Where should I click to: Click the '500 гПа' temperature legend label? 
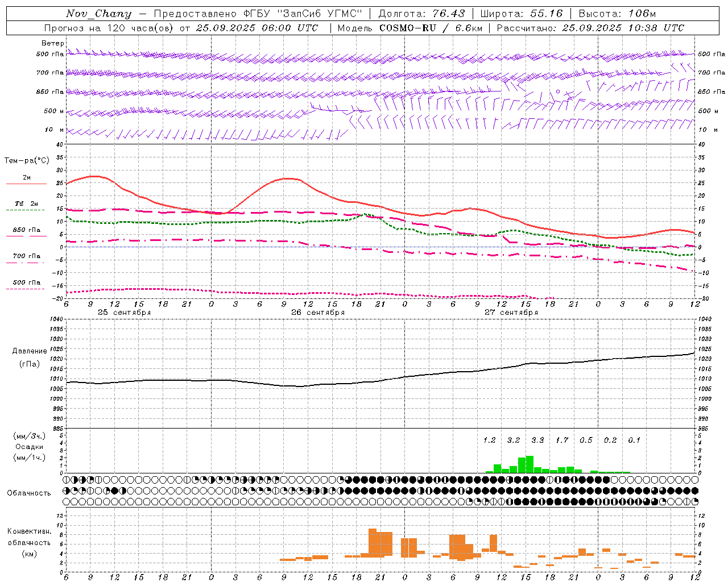click(x=27, y=282)
